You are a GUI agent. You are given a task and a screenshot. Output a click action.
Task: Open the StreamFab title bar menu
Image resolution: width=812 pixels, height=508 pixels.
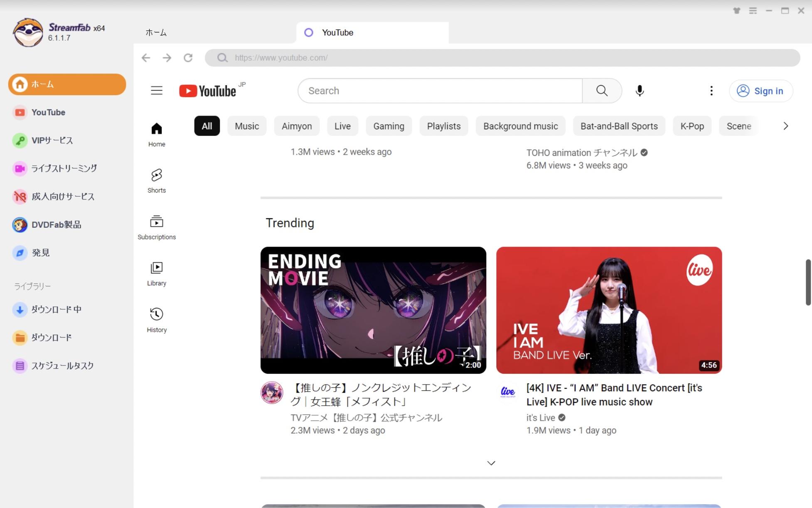click(x=753, y=11)
